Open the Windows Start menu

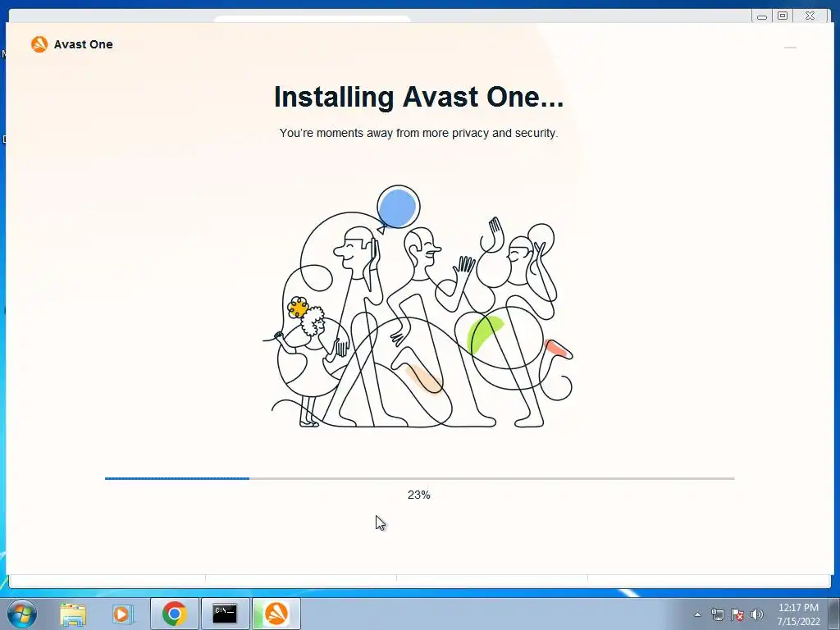(22, 614)
